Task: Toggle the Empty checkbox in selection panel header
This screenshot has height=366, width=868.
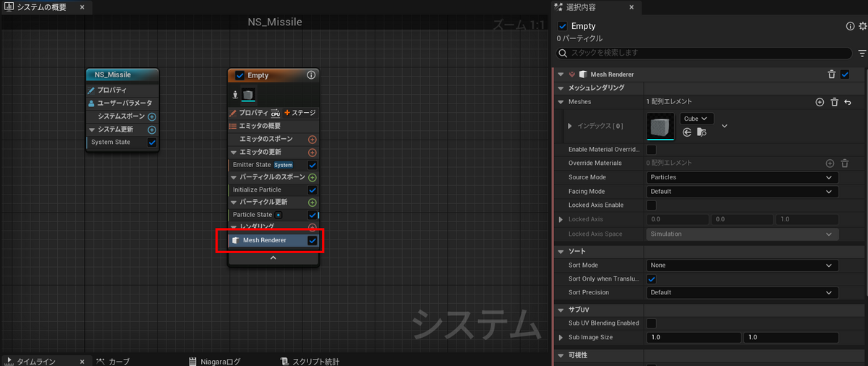Action: pos(563,26)
